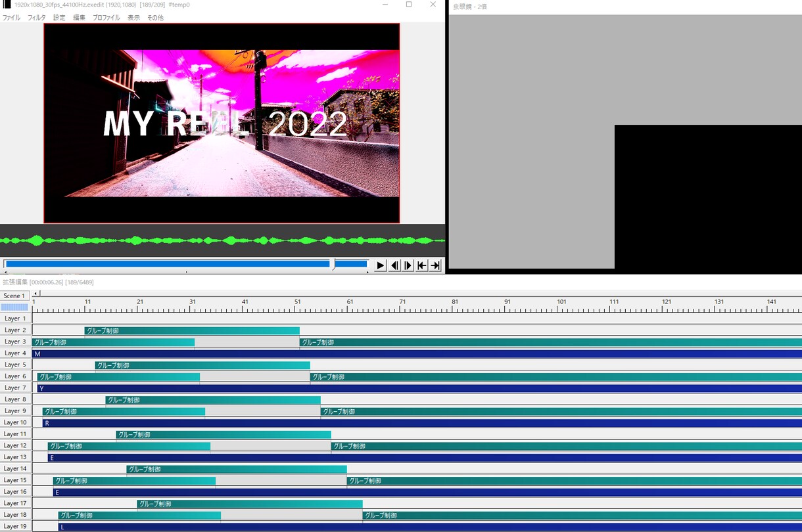802x532 pixels.
Task: Toggle visibility of Layer 19
Action: (x=16, y=527)
